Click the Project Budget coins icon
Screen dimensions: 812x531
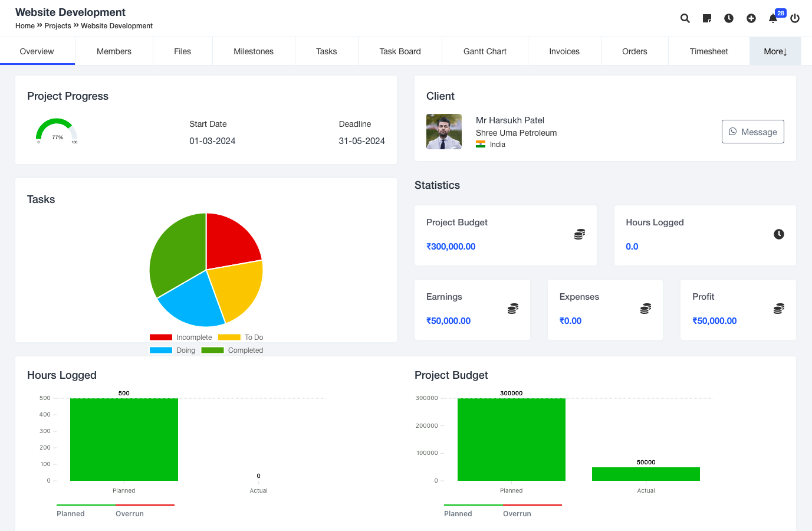580,234
